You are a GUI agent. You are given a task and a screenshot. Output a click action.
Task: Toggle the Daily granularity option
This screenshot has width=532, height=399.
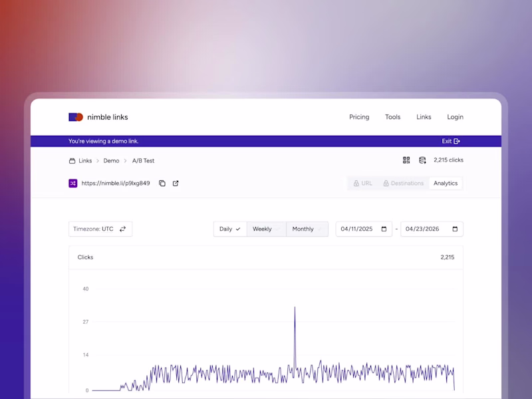[x=229, y=229]
